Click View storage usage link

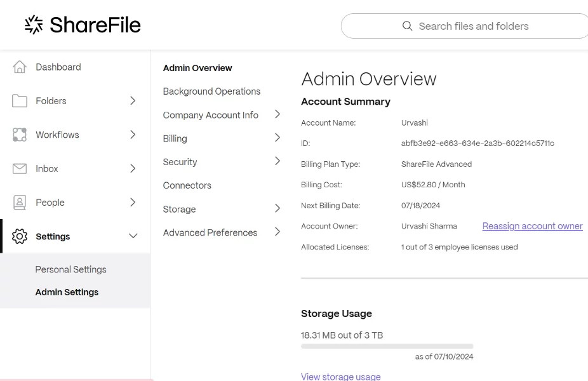(x=340, y=377)
